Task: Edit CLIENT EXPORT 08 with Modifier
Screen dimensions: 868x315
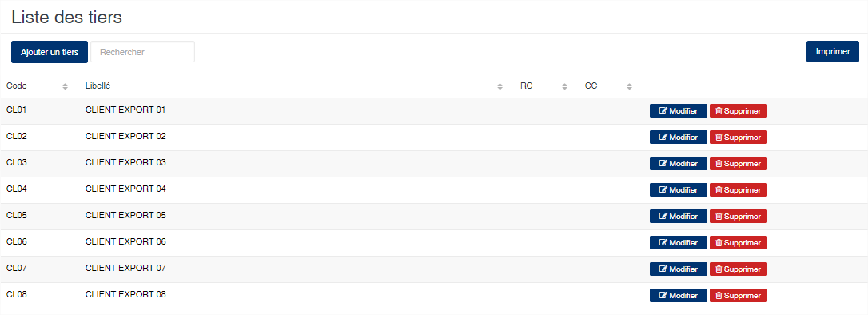Action: (x=678, y=296)
